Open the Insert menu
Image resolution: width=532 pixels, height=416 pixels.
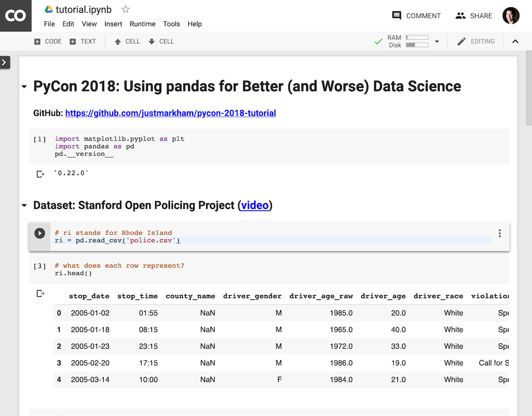[113, 24]
